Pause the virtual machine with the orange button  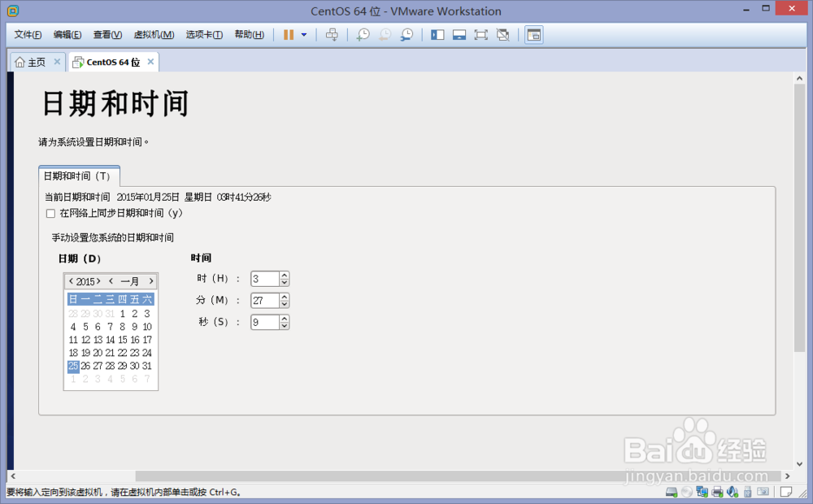point(289,35)
